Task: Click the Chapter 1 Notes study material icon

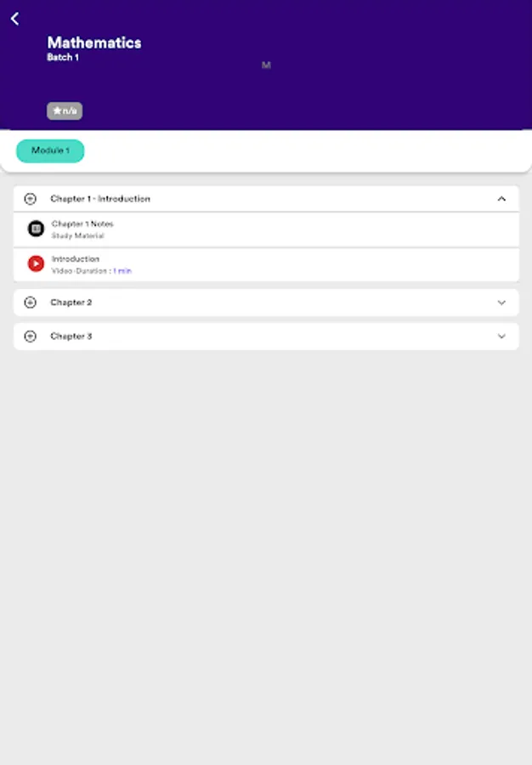Action: coord(36,229)
